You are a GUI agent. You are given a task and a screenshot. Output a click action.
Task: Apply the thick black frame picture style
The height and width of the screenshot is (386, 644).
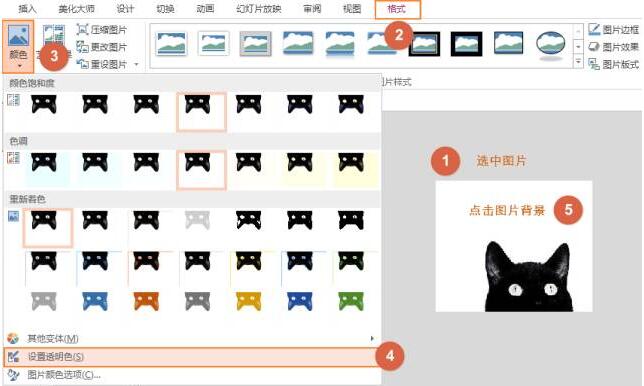pyautogui.click(x=466, y=44)
